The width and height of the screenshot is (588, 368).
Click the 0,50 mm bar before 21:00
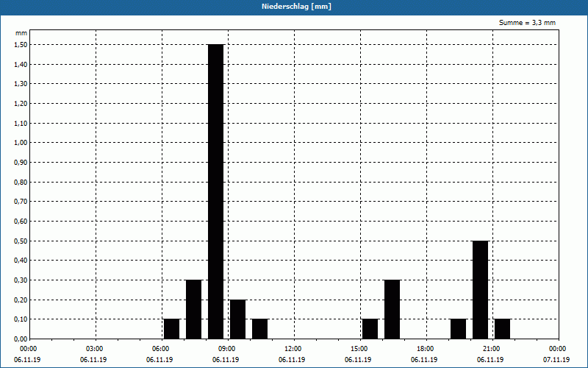point(481,290)
